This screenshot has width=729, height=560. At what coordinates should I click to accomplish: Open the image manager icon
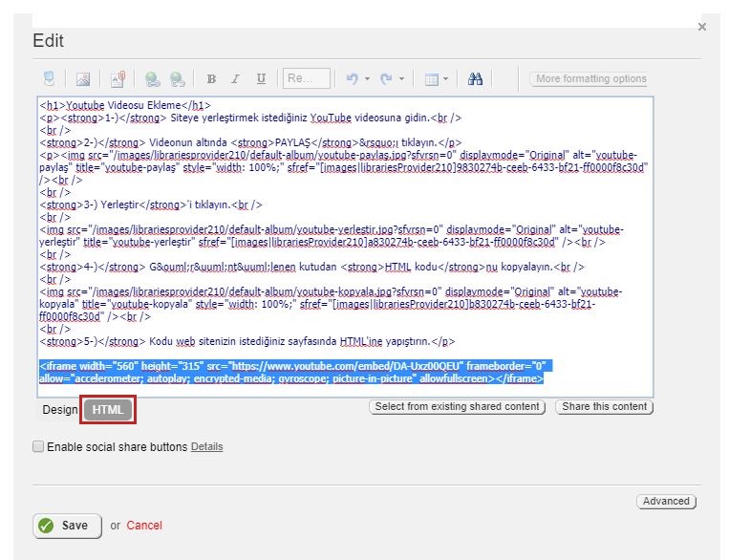[x=83, y=79]
